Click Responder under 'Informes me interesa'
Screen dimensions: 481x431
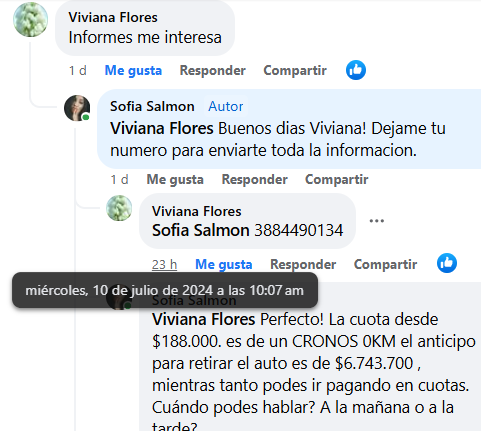(213, 70)
